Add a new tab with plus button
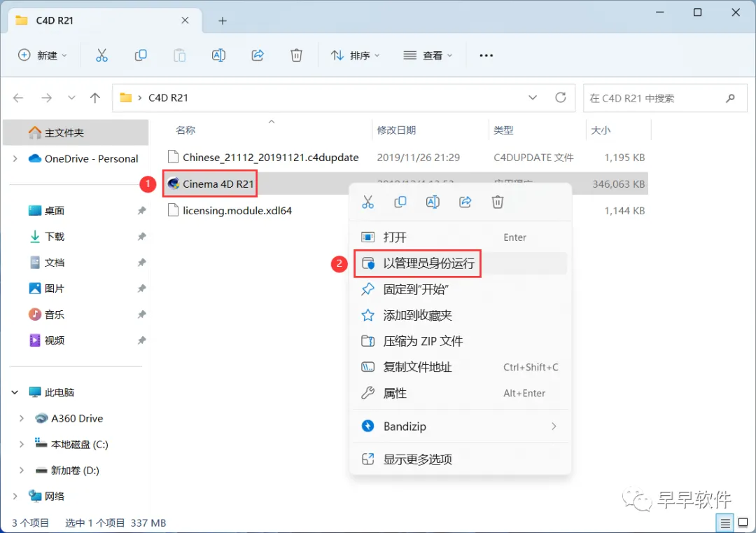756x533 pixels. 223,21
